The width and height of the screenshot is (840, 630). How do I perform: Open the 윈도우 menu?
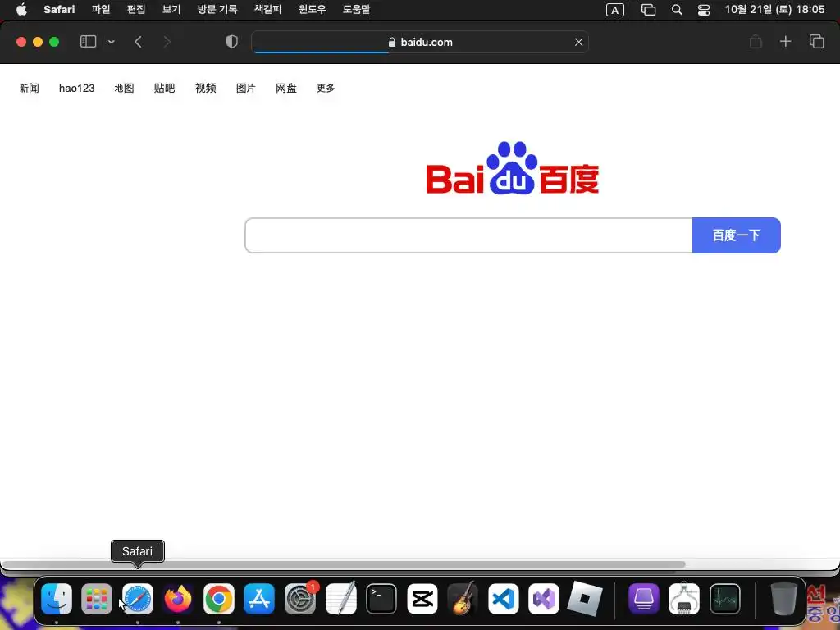click(313, 10)
